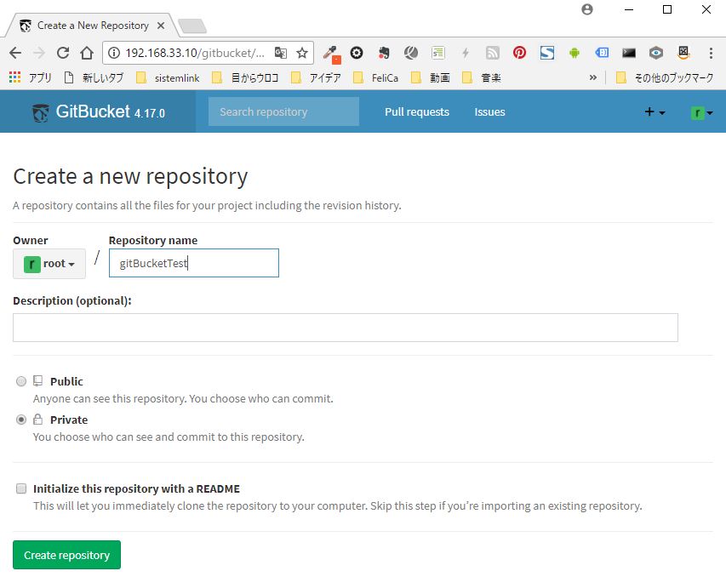The image size is (726, 588).
Task: Focus the Search repository field
Action: 283,111
